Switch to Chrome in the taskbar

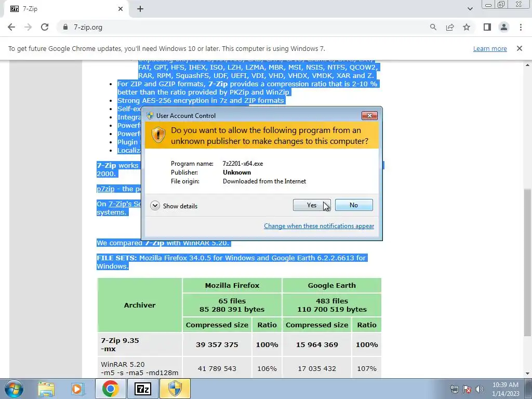(110, 389)
